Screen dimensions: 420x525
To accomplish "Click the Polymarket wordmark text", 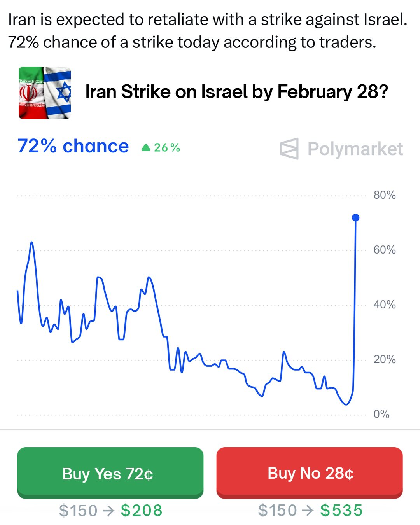I will click(x=355, y=149).
